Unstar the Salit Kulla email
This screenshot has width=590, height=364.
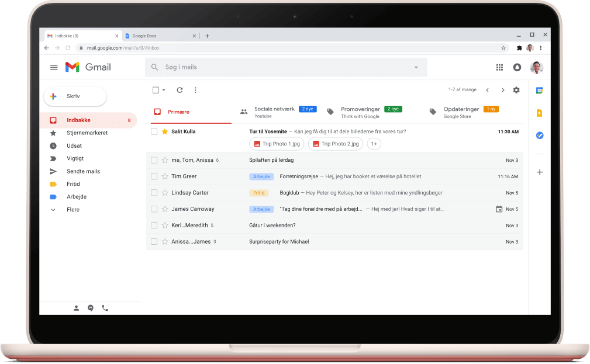(x=164, y=131)
